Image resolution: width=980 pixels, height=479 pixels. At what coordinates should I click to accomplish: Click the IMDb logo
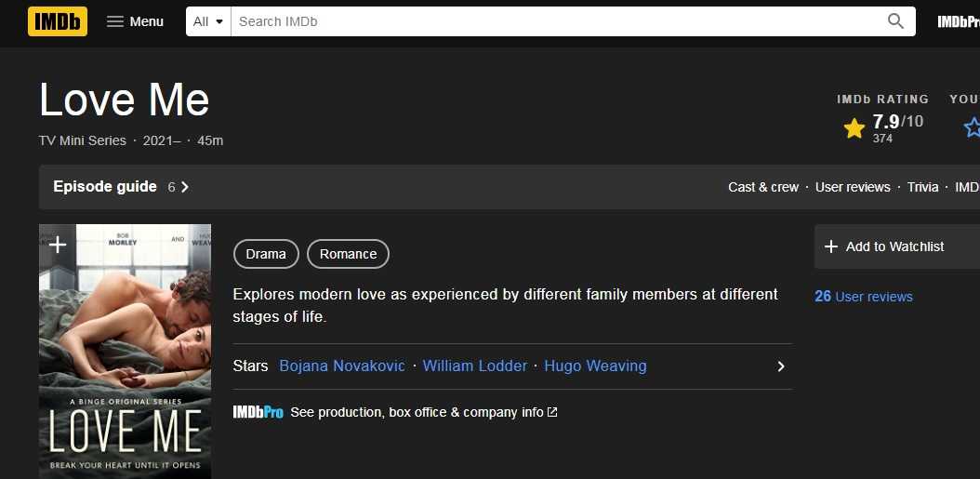click(58, 21)
